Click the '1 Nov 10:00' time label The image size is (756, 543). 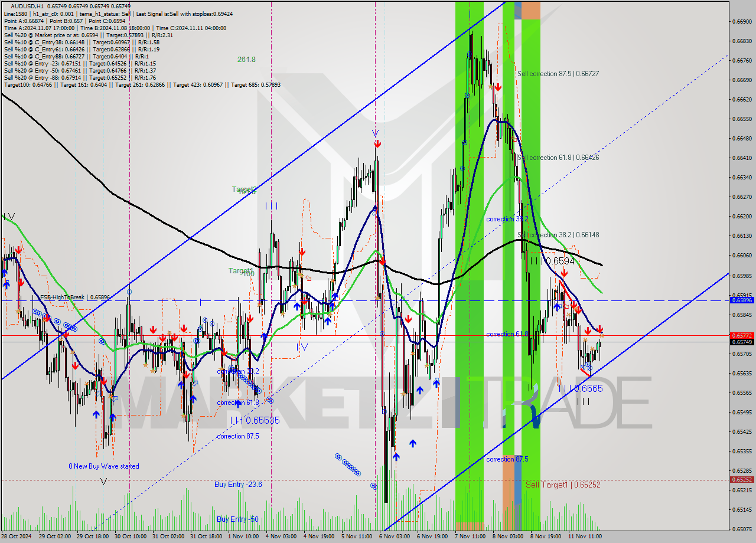(243, 537)
